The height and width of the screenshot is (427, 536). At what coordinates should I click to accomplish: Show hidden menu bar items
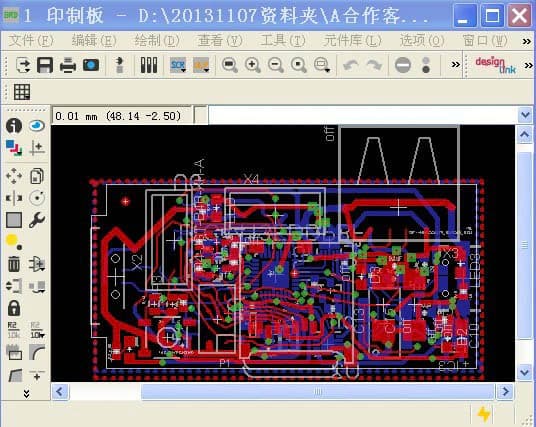(x=527, y=41)
